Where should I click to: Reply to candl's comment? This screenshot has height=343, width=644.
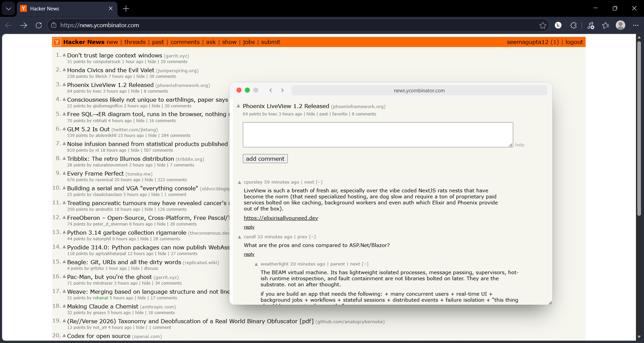(x=249, y=254)
